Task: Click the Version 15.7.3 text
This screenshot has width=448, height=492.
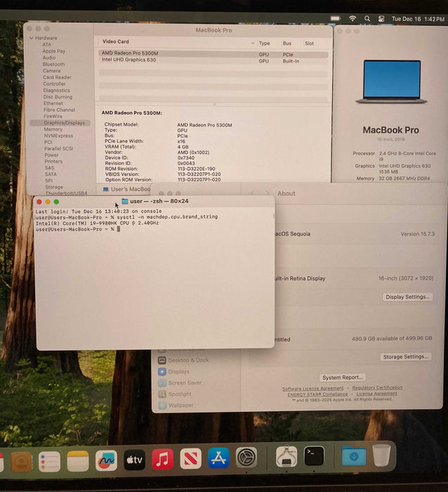Action: coord(417,234)
